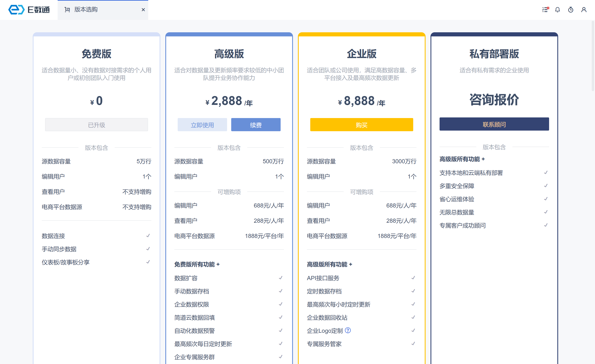Click 联系顾问 for 私有部署版
This screenshot has height=364, width=595.
pos(494,124)
